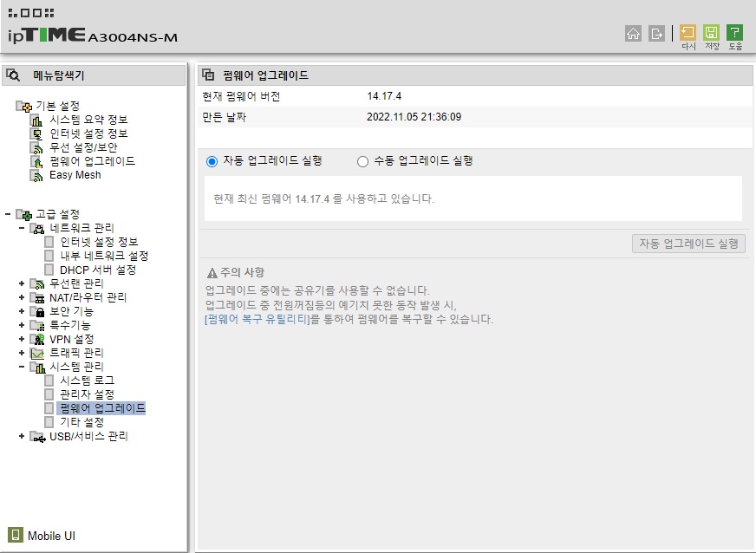Viewport: 756px width, 553px height.
Task: Click the 자동 업그레이드 실행 button
Action: 688,244
